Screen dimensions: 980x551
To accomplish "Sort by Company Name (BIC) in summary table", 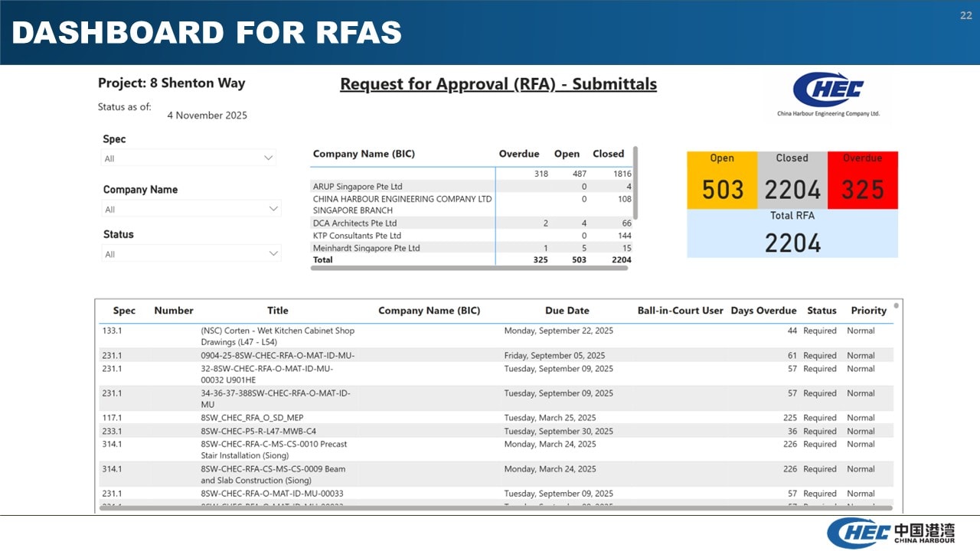I will (364, 154).
